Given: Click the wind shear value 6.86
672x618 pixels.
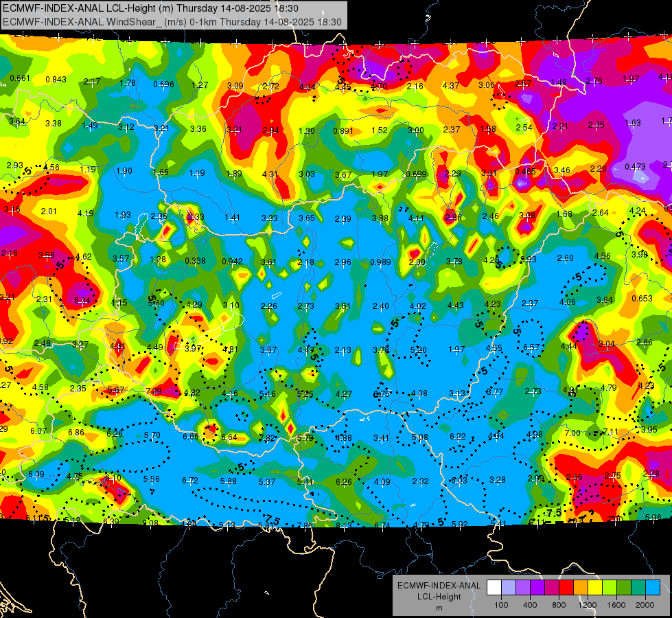Looking at the screenshot, I should 76,433.
